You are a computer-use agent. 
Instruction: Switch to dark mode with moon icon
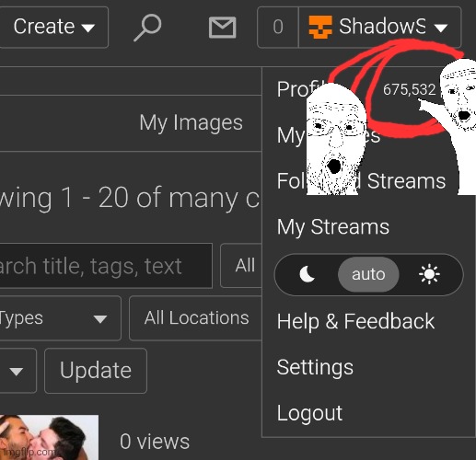pos(307,274)
